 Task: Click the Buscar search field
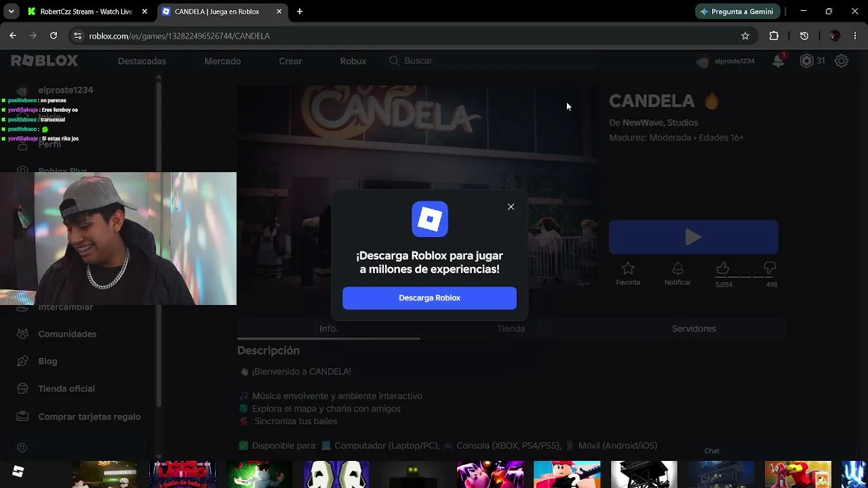pos(492,61)
